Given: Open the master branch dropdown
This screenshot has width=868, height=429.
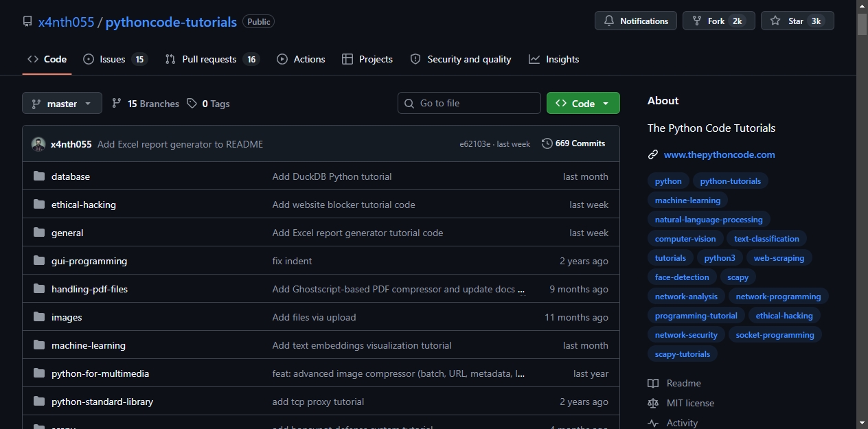Looking at the screenshot, I should point(62,104).
